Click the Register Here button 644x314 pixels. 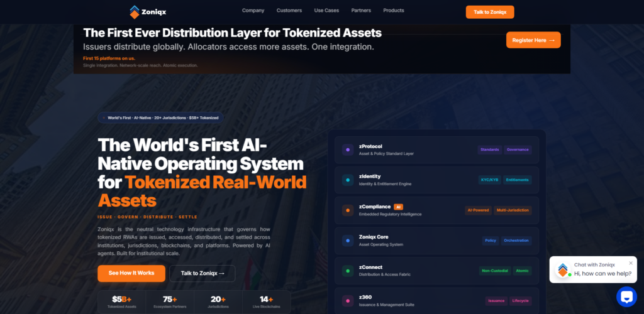click(x=533, y=40)
